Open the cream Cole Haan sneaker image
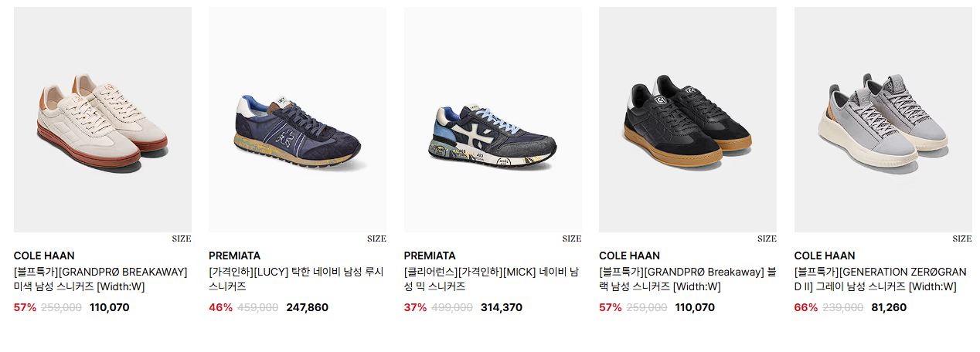The image size is (980, 352). [x=103, y=120]
